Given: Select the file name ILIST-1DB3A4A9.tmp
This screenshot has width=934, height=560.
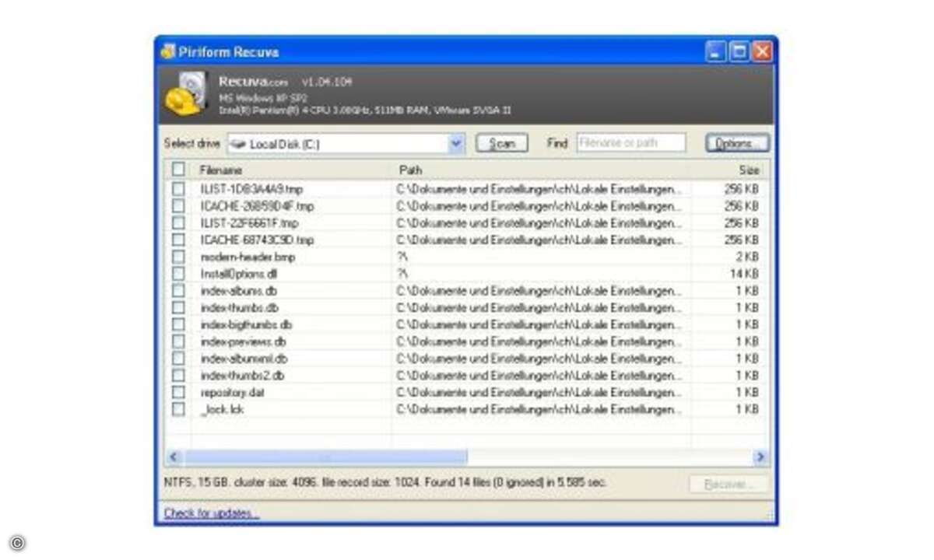Looking at the screenshot, I should click(x=251, y=189).
